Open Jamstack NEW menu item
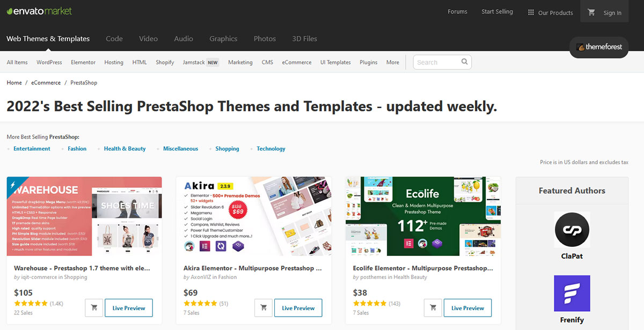 [201, 62]
